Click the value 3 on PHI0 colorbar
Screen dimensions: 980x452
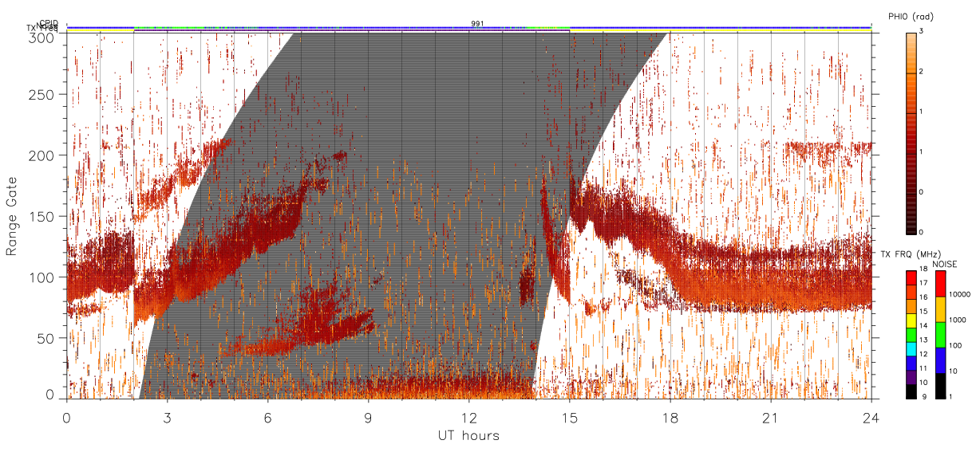[x=921, y=31]
